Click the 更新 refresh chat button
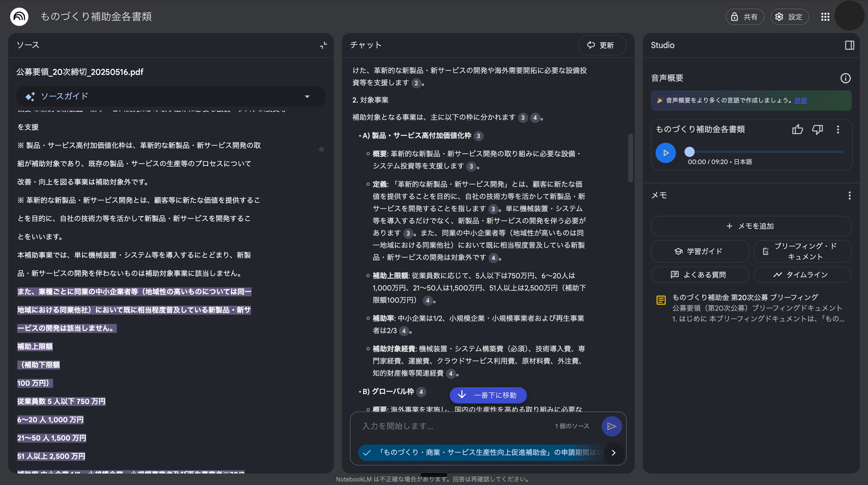The height and width of the screenshot is (485, 868). click(x=602, y=45)
